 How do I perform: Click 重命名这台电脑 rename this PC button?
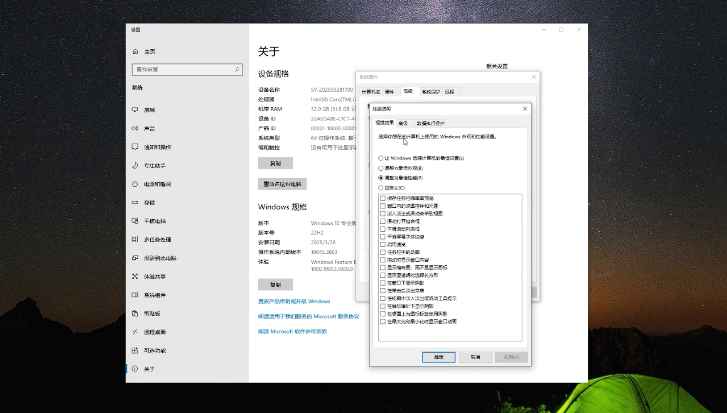[x=282, y=184]
